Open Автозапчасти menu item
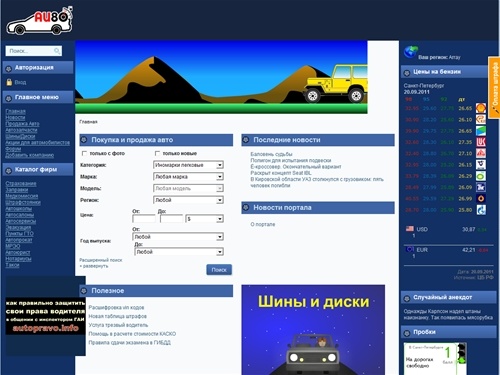This screenshot has width=500, height=375. pyautogui.click(x=21, y=130)
